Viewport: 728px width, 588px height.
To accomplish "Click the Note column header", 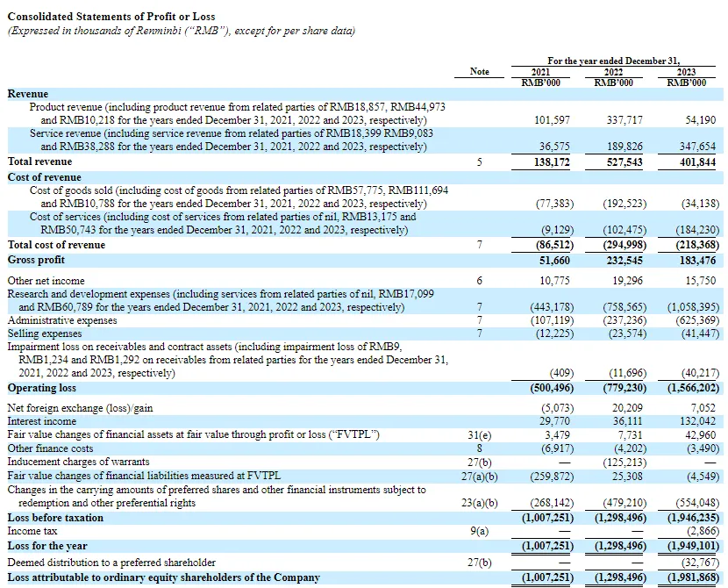I will tap(480, 71).
